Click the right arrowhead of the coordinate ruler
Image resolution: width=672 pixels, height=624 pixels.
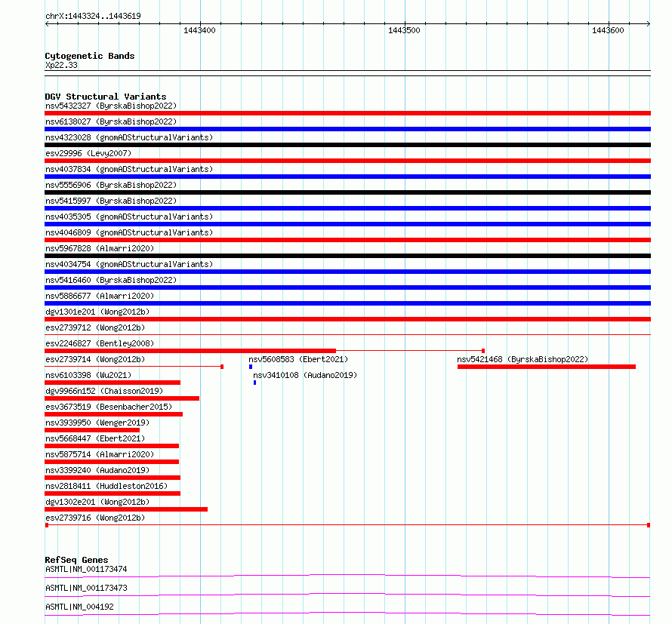[x=649, y=23]
